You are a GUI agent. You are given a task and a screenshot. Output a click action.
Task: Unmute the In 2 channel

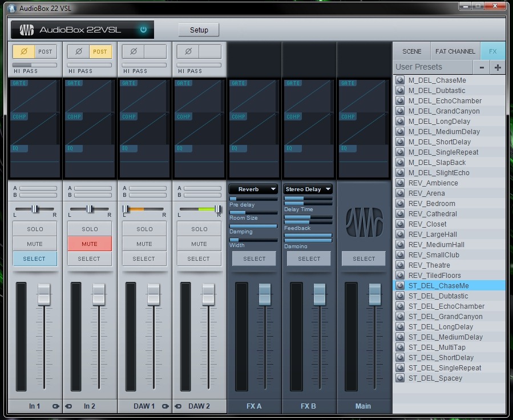coord(90,244)
